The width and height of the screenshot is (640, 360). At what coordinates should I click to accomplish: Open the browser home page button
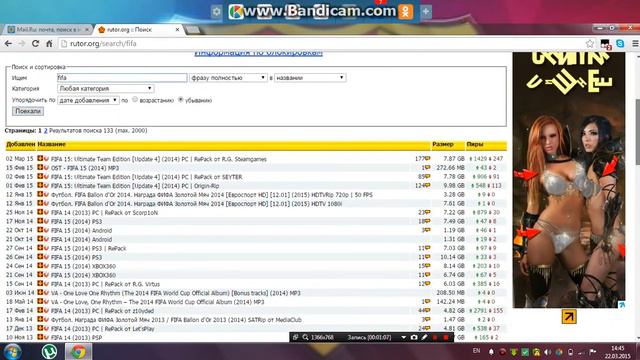click(x=49, y=43)
